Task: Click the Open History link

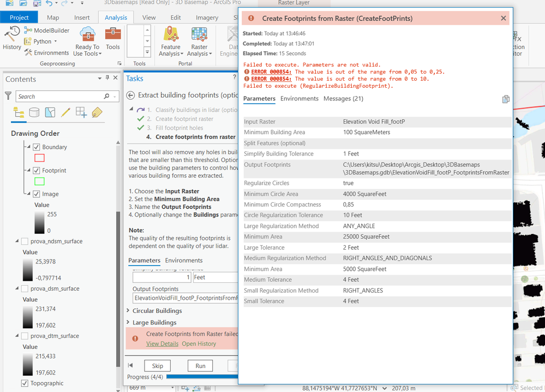Action: [x=199, y=343]
